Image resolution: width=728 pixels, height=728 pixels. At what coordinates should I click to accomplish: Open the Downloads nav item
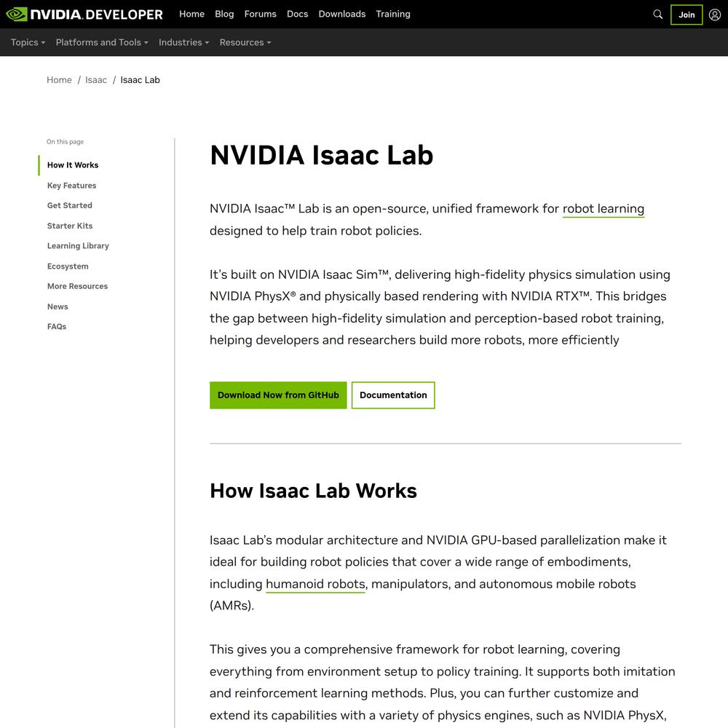341,14
